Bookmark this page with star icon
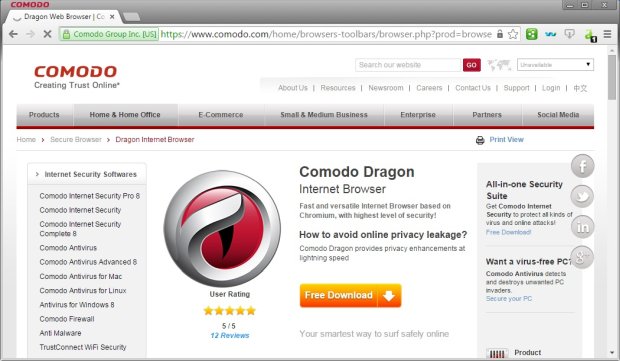The height and width of the screenshot is (361, 620). click(513, 34)
